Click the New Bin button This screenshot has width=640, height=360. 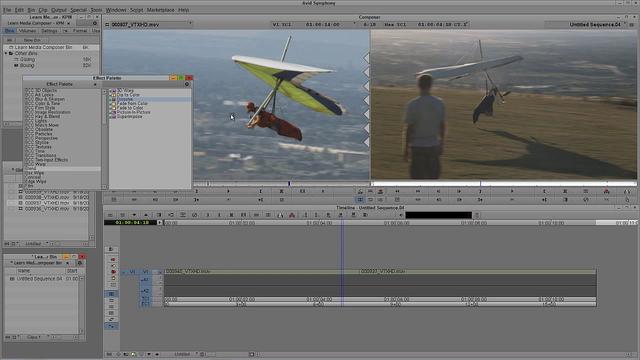pyautogui.click(x=32, y=40)
